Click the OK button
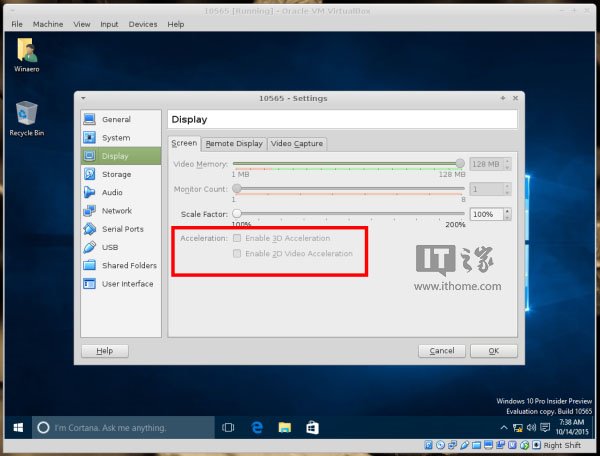The width and height of the screenshot is (600, 456). [x=493, y=351]
